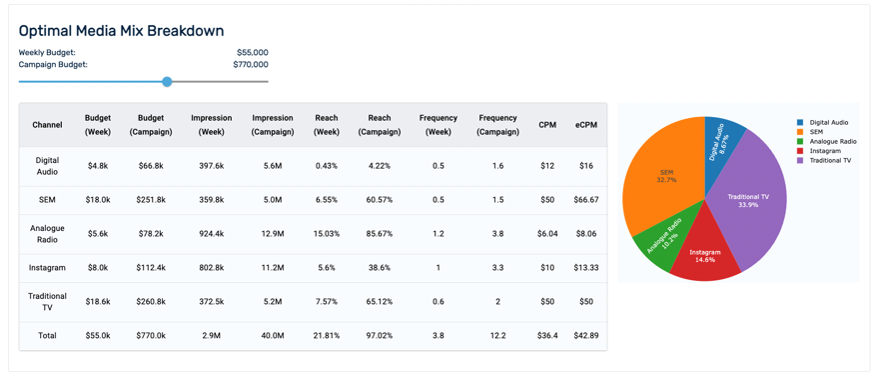Image resolution: width=880 pixels, height=378 pixels.
Task: Click the $251.8k campaign budget cell
Action: [150, 200]
